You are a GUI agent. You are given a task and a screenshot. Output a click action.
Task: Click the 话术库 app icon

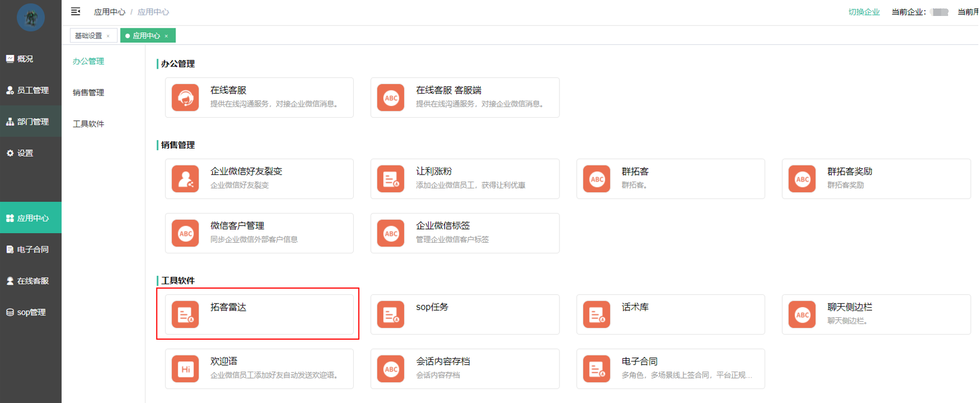[x=596, y=315]
